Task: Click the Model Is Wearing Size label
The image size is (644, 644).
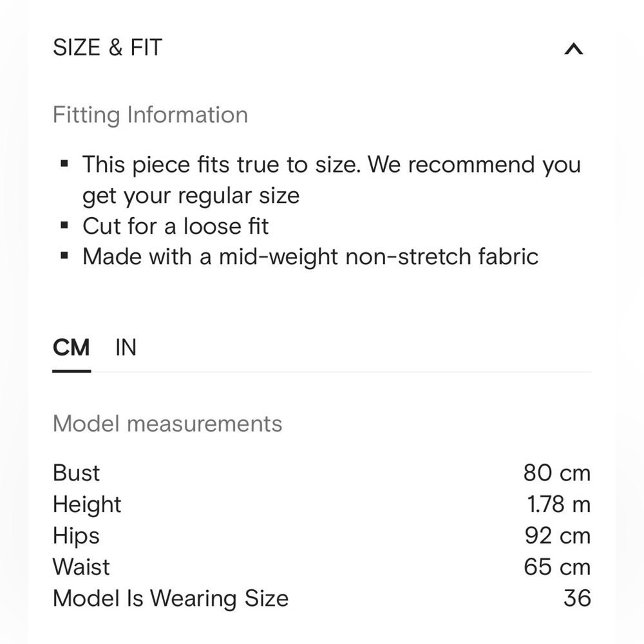Action: (x=171, y=598)
